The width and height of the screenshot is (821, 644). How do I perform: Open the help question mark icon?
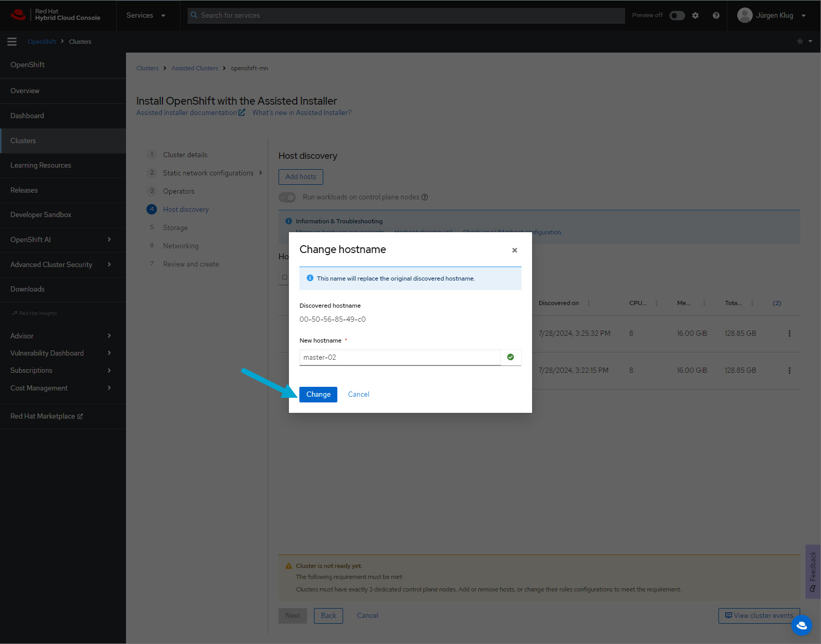[716, 16]
